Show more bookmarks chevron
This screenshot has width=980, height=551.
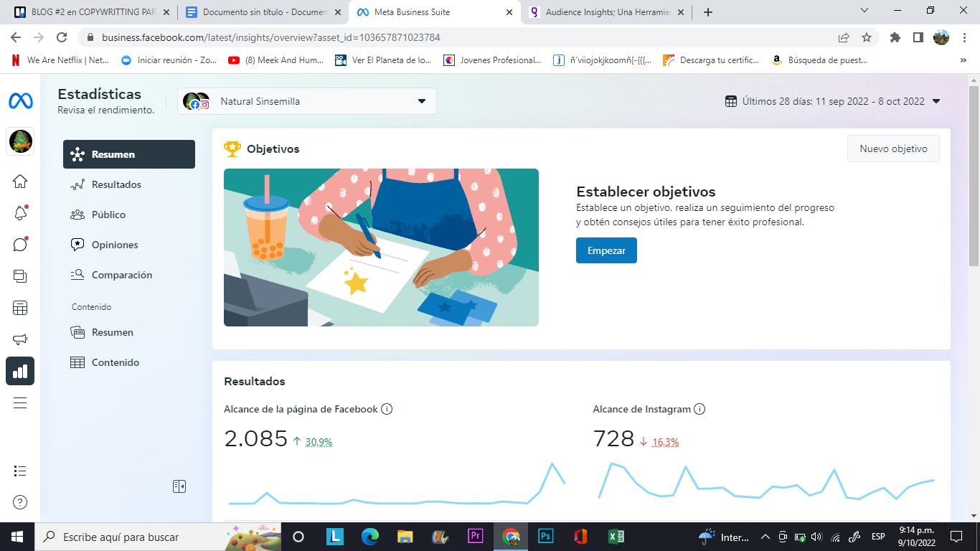coord(963,60)
